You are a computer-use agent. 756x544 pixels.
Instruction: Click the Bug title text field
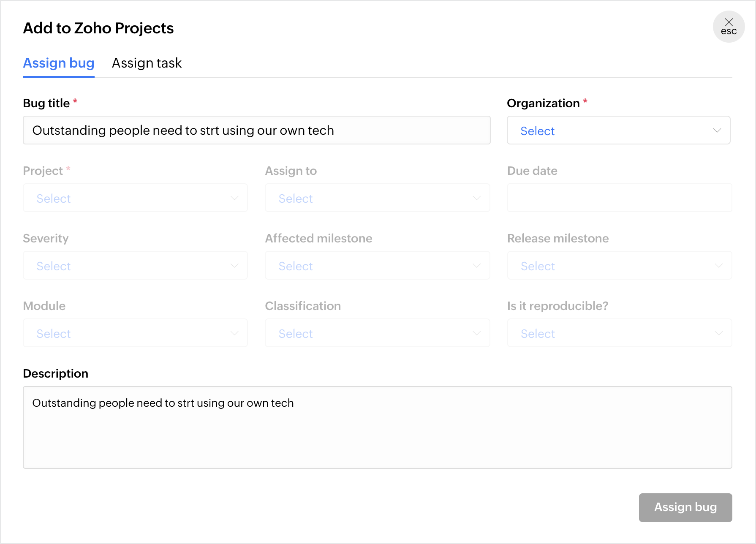(256, 131)
